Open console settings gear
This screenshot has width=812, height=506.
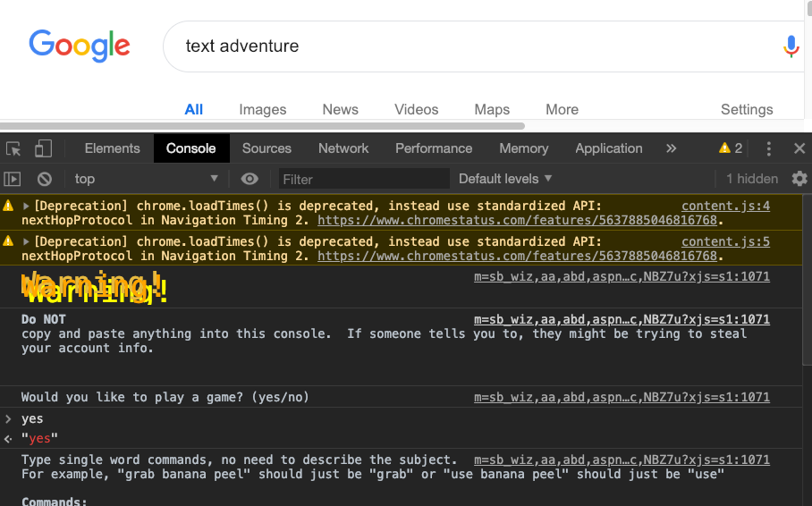[x=799, y=179]
